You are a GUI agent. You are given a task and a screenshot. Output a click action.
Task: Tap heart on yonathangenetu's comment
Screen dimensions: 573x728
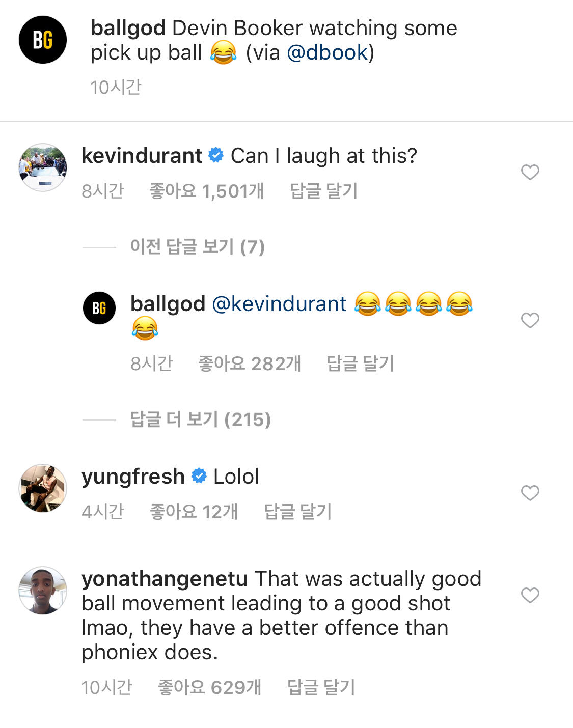pos(530,595)
